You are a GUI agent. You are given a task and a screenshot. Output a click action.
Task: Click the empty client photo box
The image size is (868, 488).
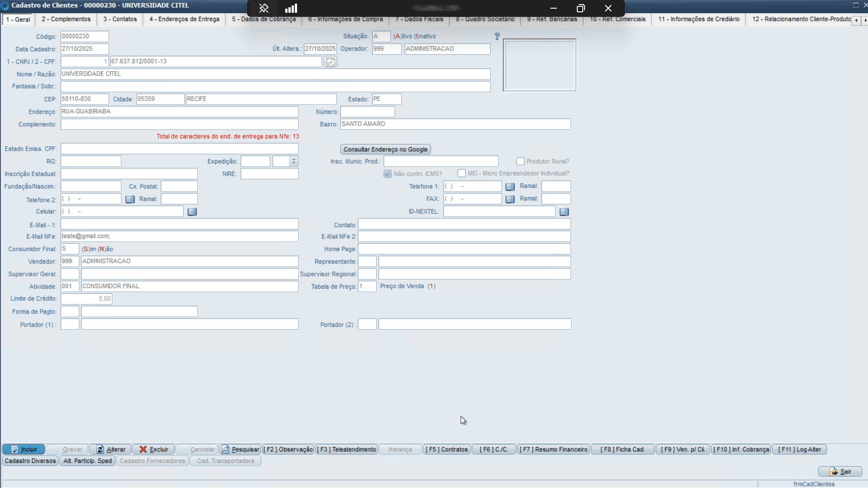click(539, 65)
